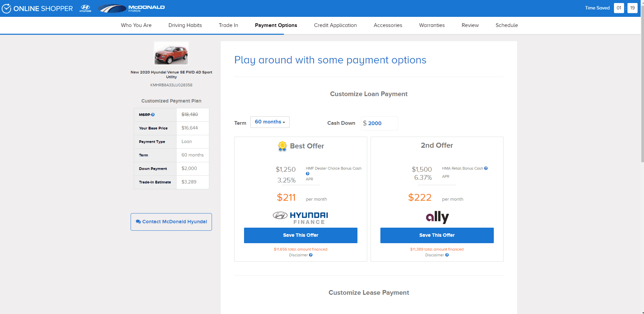The image size is (644, 314).
Task: Click the Hyundai logo in the header
Action: coord(85,8)
